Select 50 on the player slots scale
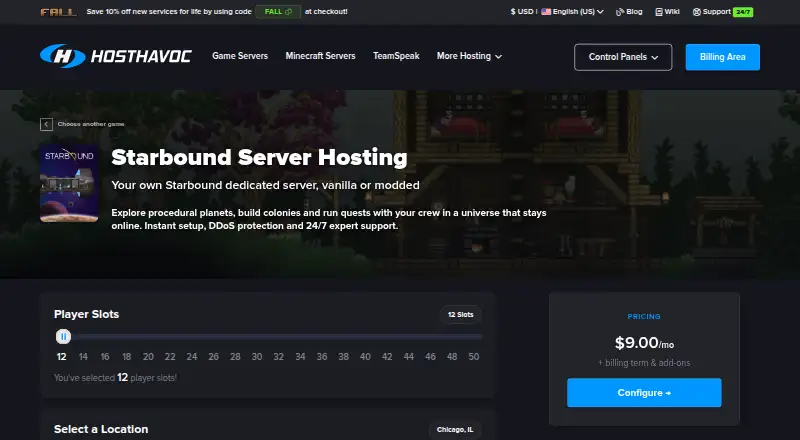Screen dimensions: 800x440 [474, 357]
